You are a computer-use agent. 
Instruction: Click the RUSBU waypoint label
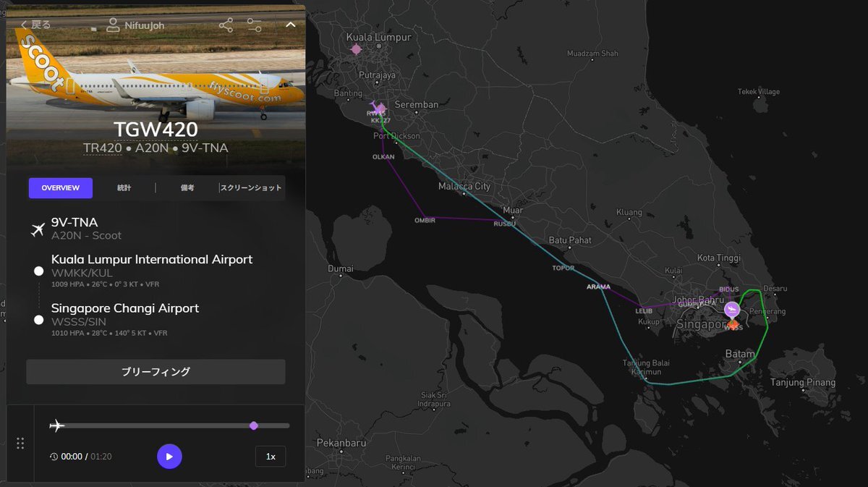[x=504, y=224]
